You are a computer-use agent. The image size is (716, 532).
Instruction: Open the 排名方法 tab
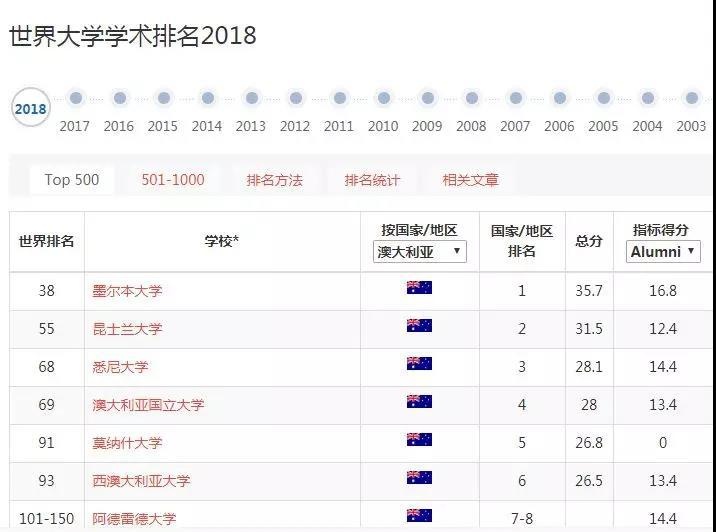[274, 180]
